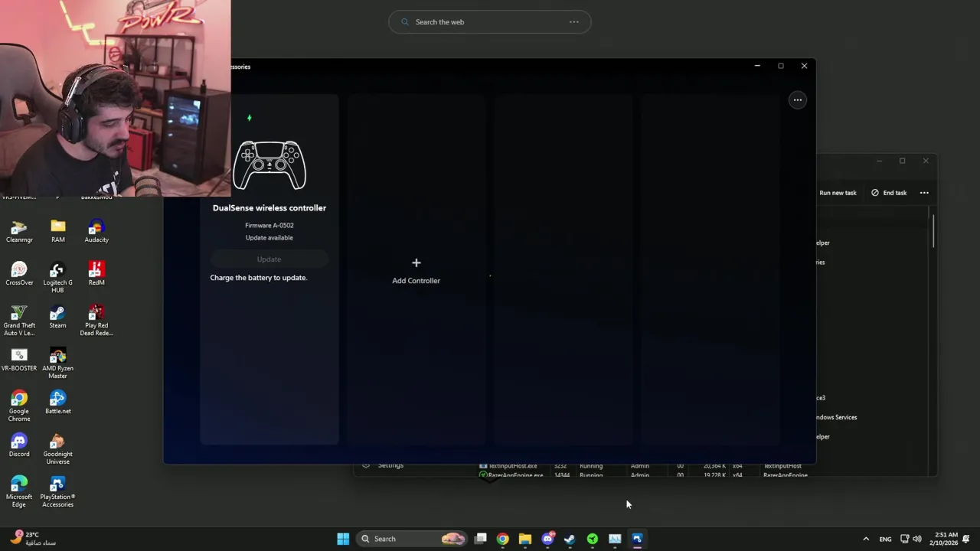Click the 'Update available' text

pos(269,237)
